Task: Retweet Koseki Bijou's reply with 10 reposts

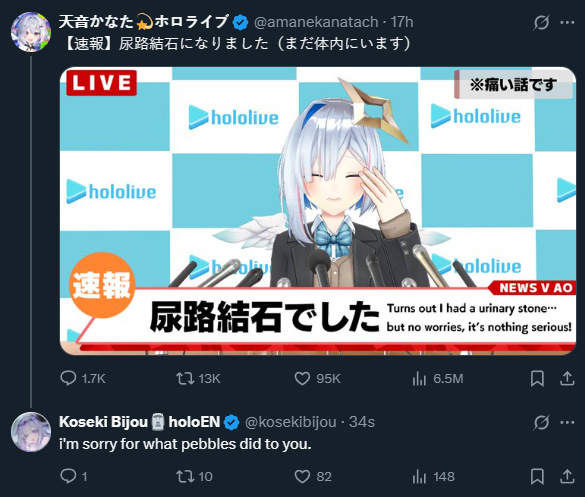Action: pos(185,476)
